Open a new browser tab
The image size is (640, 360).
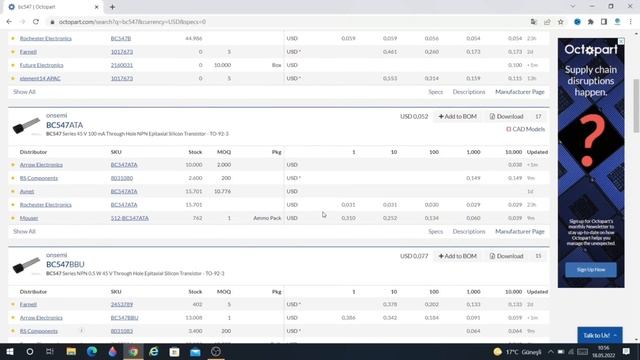point(112,7)
